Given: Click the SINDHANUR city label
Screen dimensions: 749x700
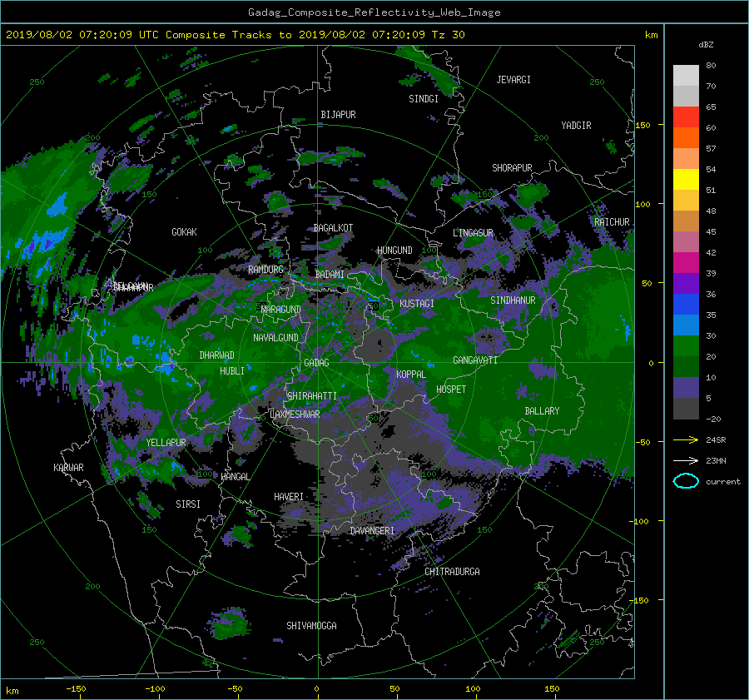Looking at the screenshot, I should pyautogui.click(x=513, y=300).
